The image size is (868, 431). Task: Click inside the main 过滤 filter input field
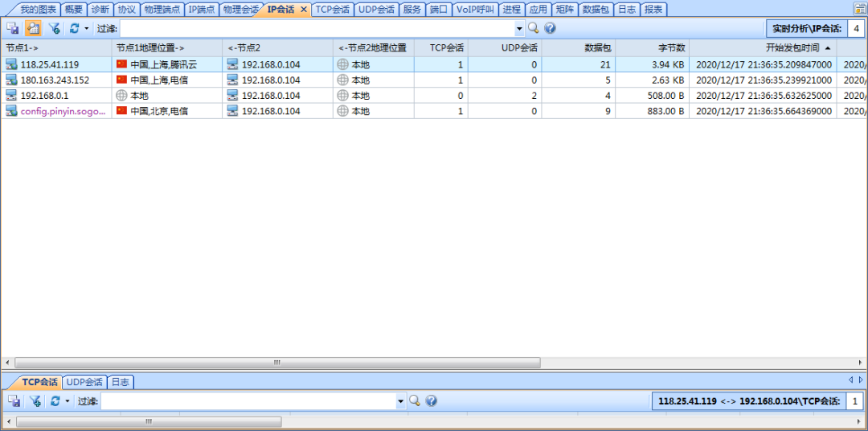[x=317, y=28]
